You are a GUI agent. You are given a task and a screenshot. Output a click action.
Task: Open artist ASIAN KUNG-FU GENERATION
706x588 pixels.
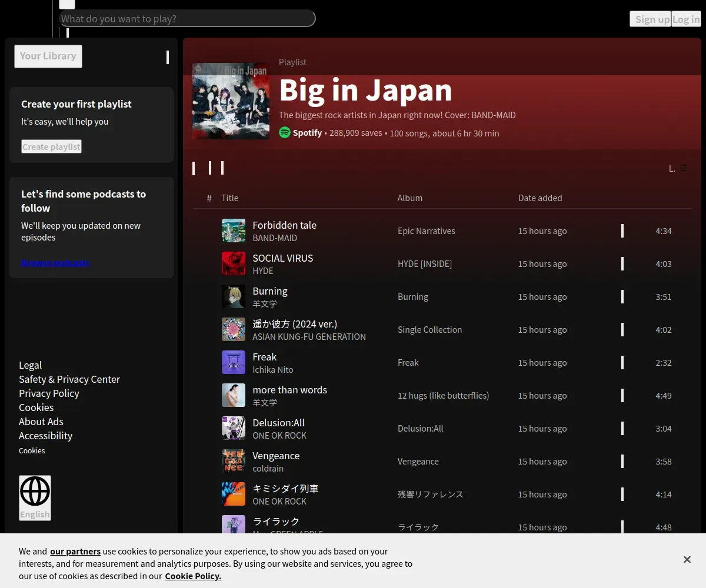[309, 337]
